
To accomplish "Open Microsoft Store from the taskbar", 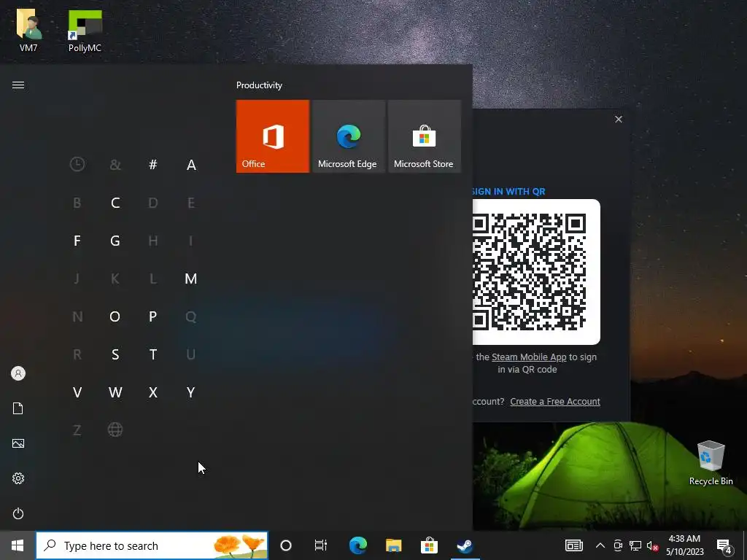I will tap(429, 545).
